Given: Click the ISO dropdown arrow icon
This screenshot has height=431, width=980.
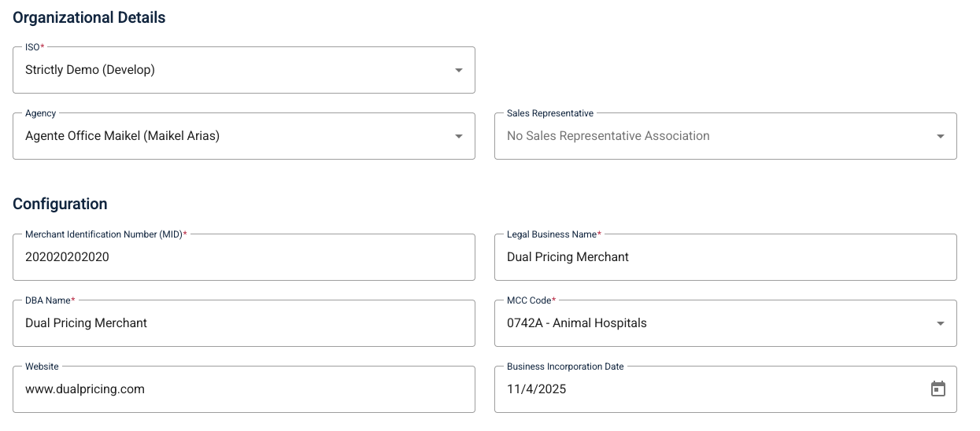Looking at the screenshot, I should tap(459, 70).
